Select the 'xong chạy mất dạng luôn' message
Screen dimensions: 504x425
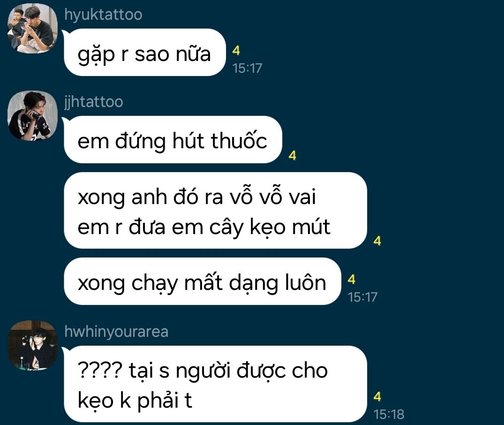point(202,281)
